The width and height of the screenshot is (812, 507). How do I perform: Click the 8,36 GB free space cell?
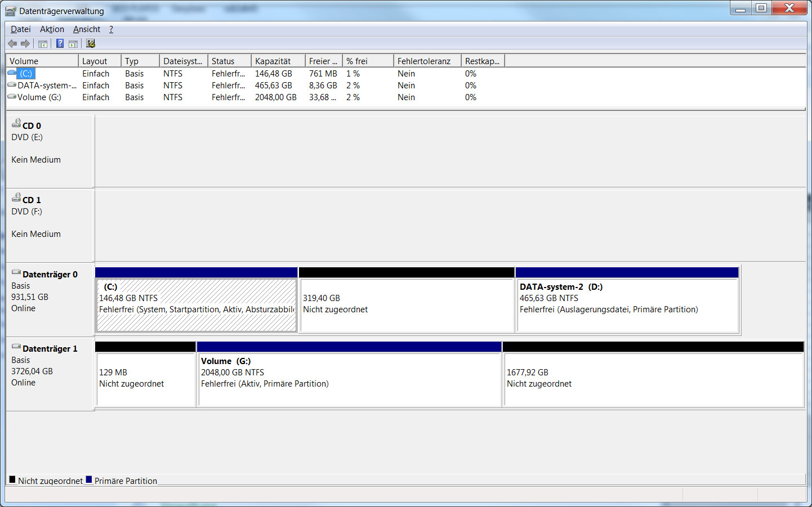[x=323, y=85]
